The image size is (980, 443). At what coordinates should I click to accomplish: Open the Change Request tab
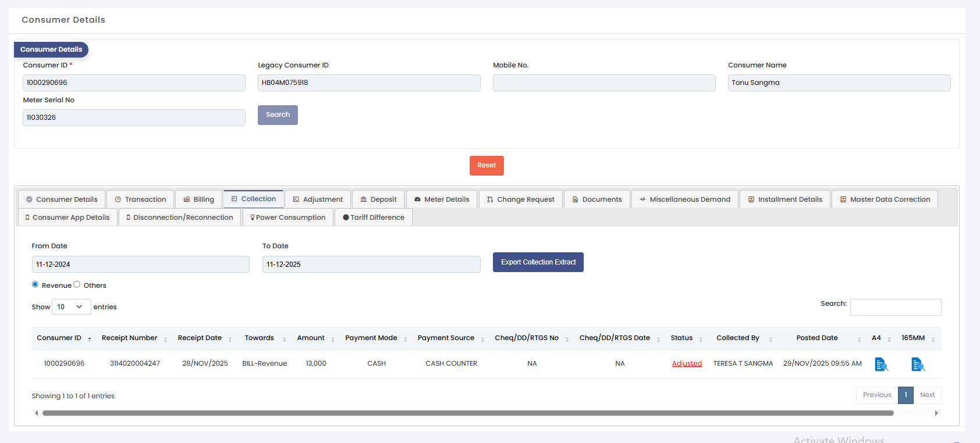click(x=521, y=199)
